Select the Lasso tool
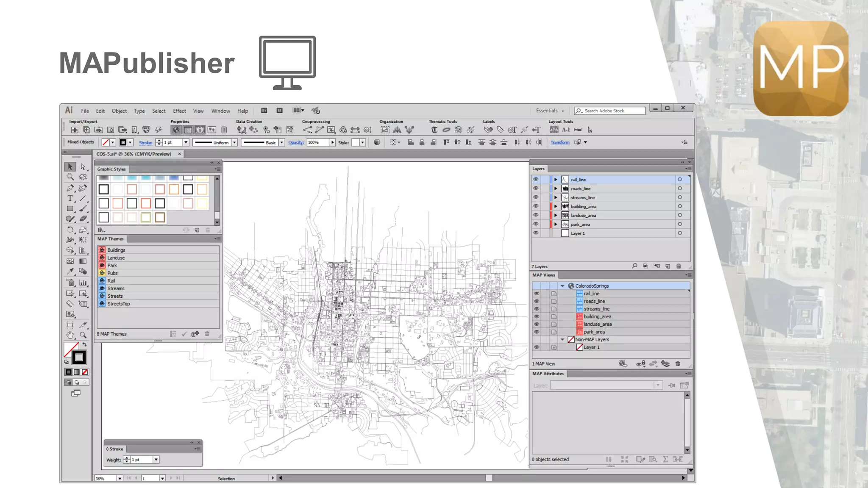 click(83, 177)
